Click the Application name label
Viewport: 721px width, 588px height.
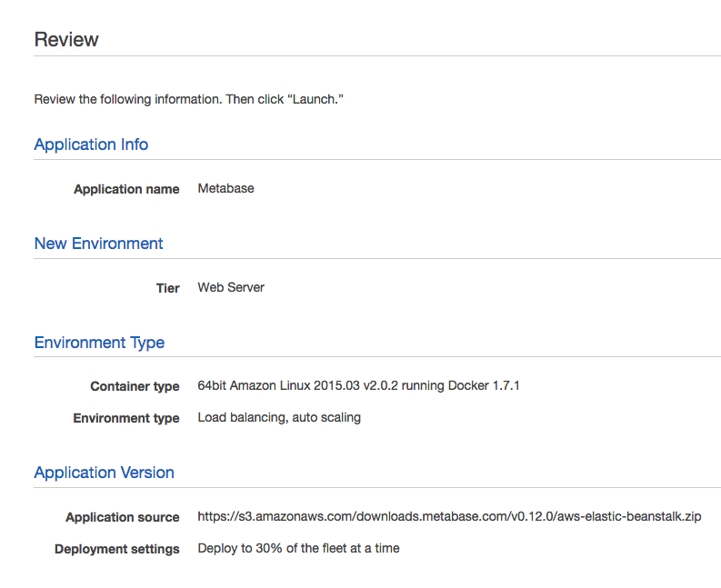[x=126, y=189]
